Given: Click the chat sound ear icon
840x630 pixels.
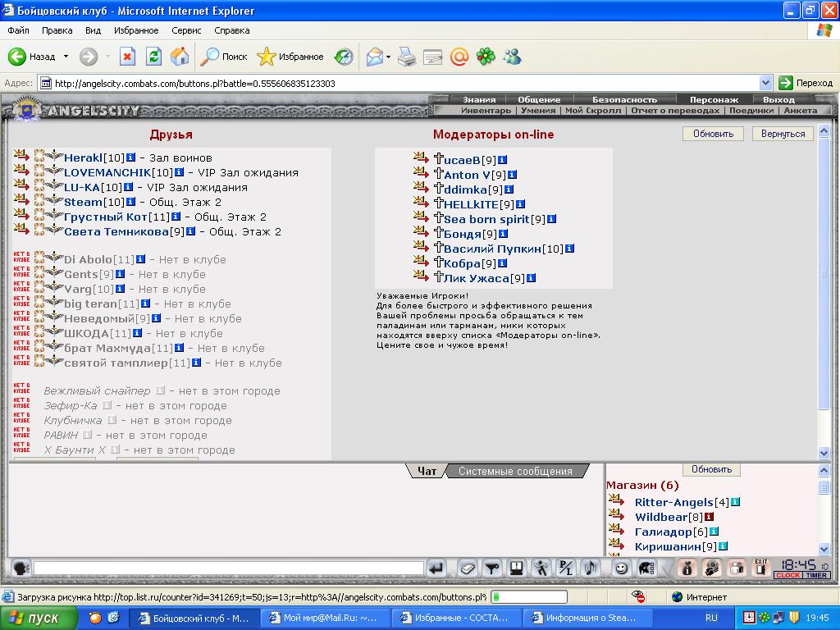Looking at the screenshot, I should [x=591, y=568].
